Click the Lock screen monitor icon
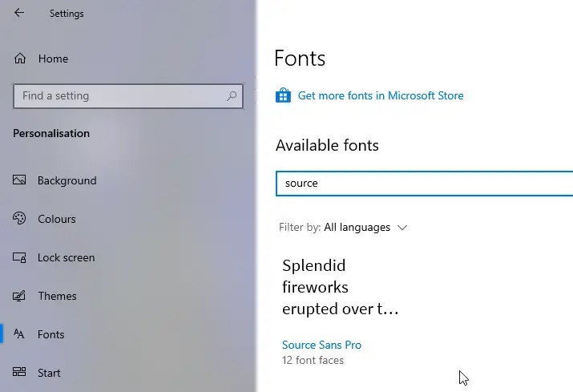The image size is (573, 392). [x=19, y=257]
